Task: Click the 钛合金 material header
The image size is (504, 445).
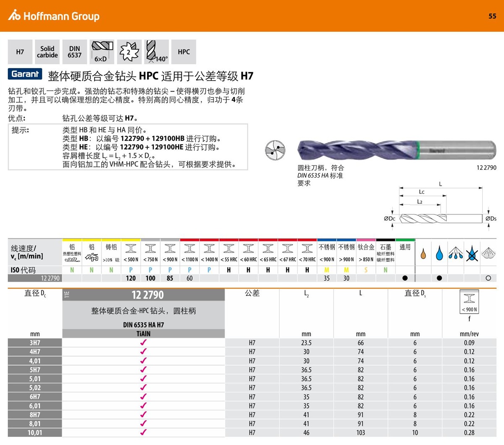Action: click(366, 247)
